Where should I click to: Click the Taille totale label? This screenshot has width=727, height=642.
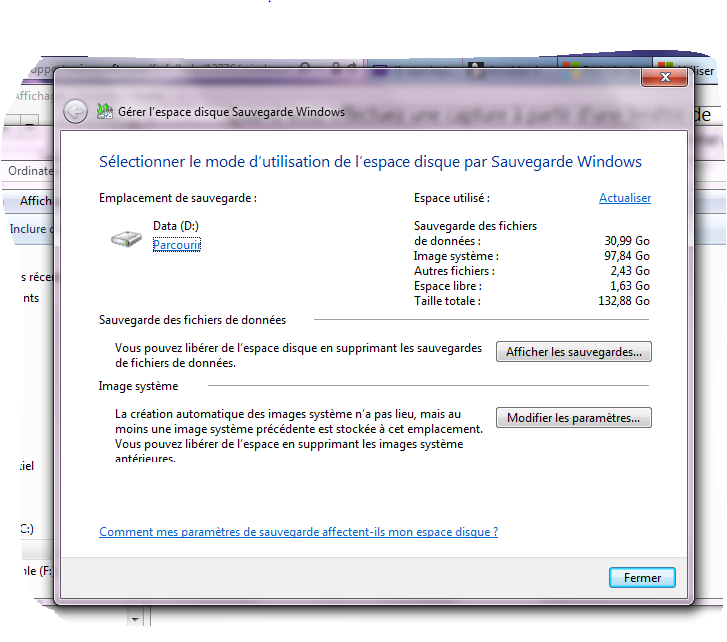447,301
